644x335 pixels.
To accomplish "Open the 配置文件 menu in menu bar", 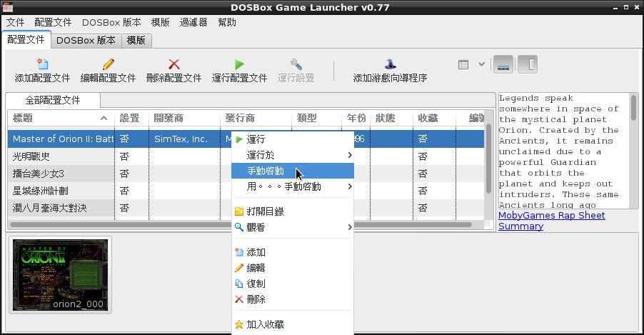I will tap(53, 22).
